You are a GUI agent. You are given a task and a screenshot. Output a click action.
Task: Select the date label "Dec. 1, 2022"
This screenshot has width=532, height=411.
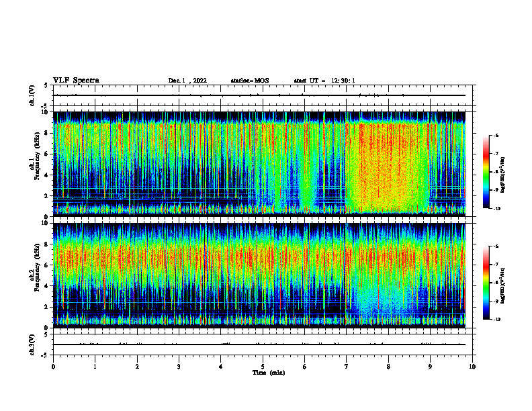click(187, 81)
